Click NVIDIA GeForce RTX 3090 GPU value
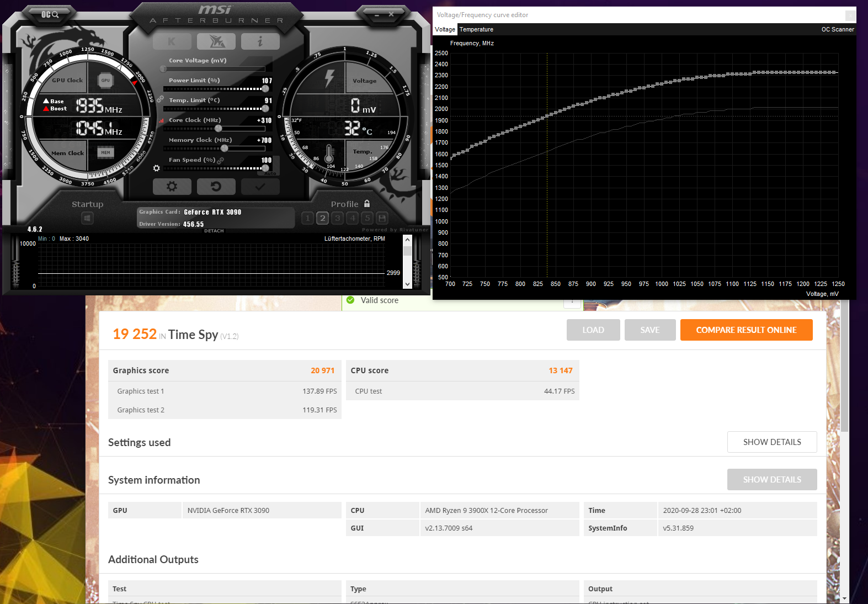The image size is (868, 604). [228, 511]
